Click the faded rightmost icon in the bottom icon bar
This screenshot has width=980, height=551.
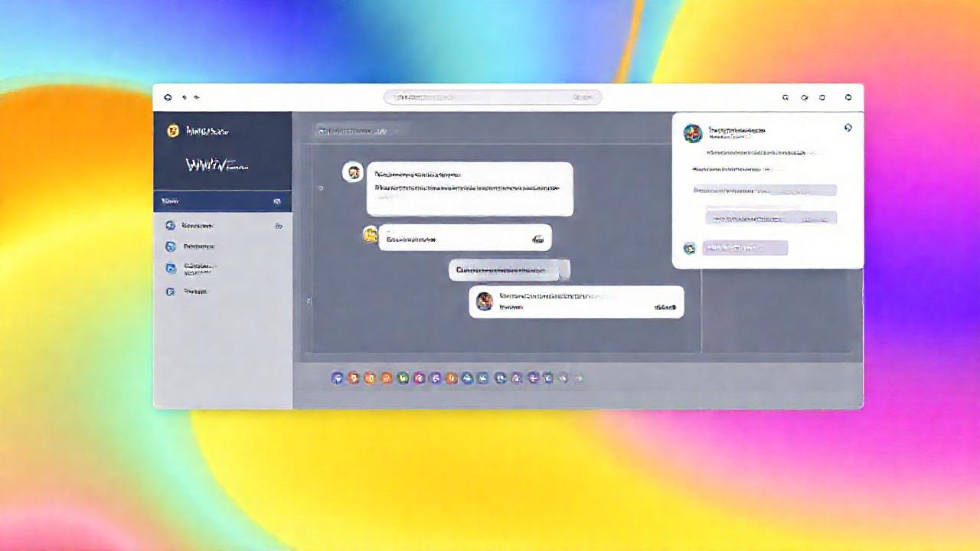[x=579, y=378]
